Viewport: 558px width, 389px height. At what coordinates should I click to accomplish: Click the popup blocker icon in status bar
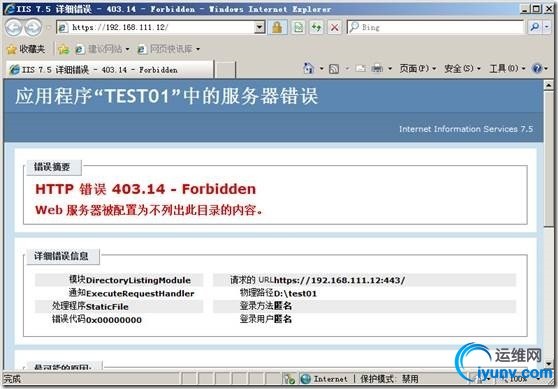tap(289, 379)
